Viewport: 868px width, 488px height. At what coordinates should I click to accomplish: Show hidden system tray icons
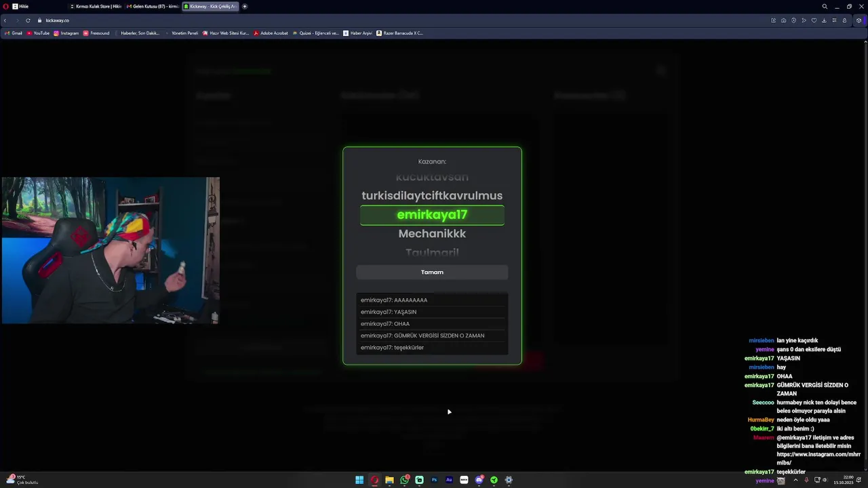795,480
